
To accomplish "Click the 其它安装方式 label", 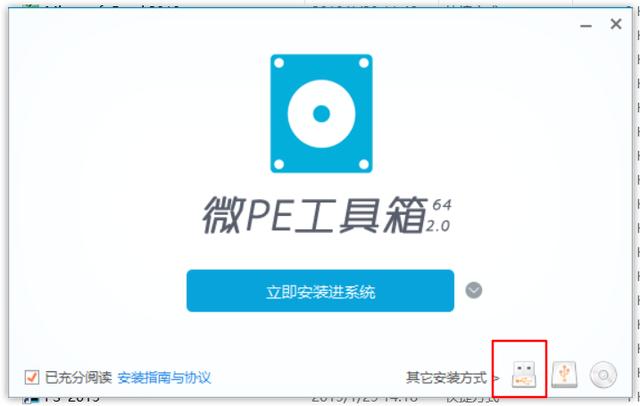I will (x=447, y=378).
